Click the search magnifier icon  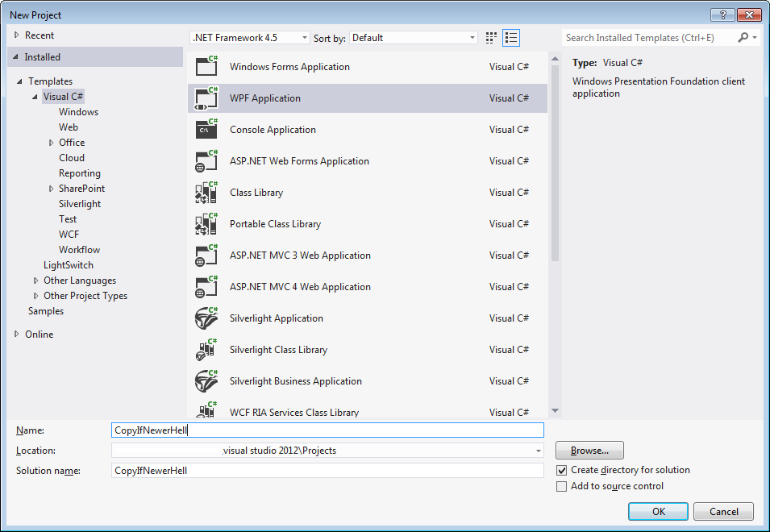(x=743, y=38)
